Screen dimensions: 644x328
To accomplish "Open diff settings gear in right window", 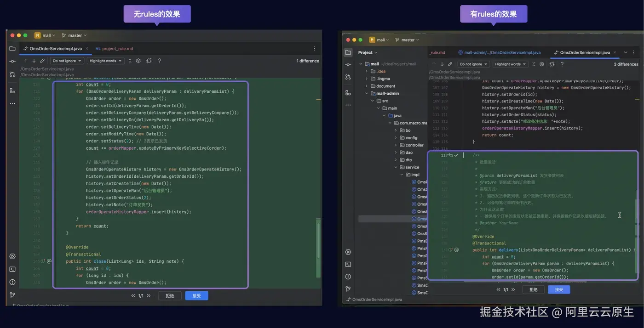I will point(542,64).
